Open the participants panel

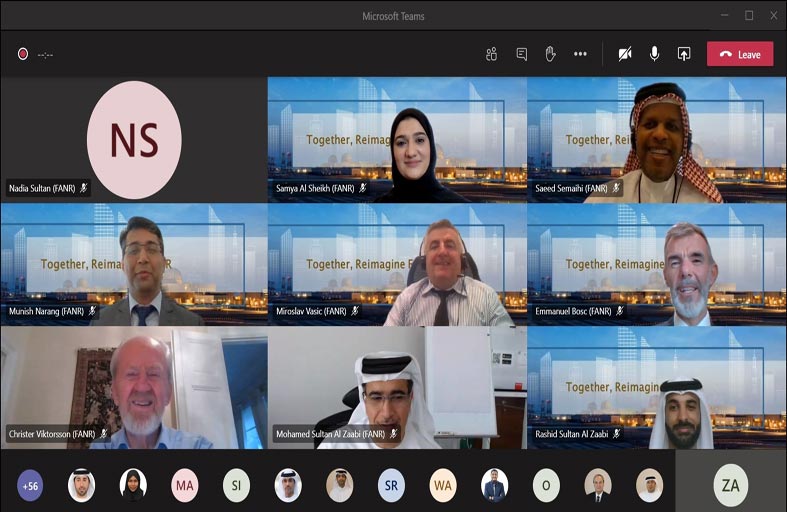491,54
